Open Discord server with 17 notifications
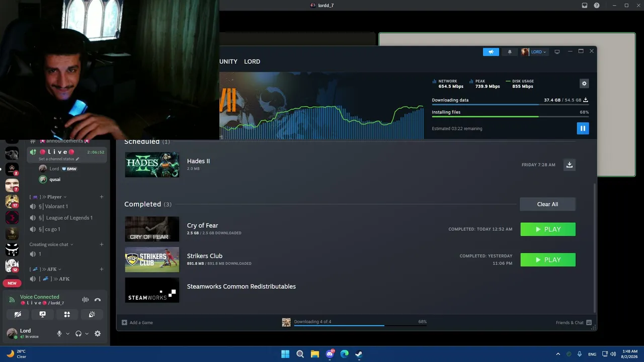This screenshot has height=362, width=644. click(x=12, y=201)
